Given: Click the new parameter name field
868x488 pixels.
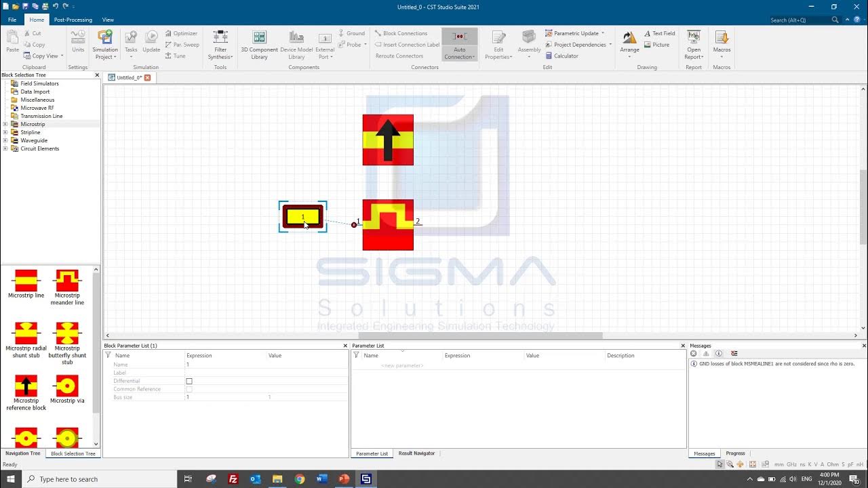Looking at the screenshot, I should [x=402, y=365].
